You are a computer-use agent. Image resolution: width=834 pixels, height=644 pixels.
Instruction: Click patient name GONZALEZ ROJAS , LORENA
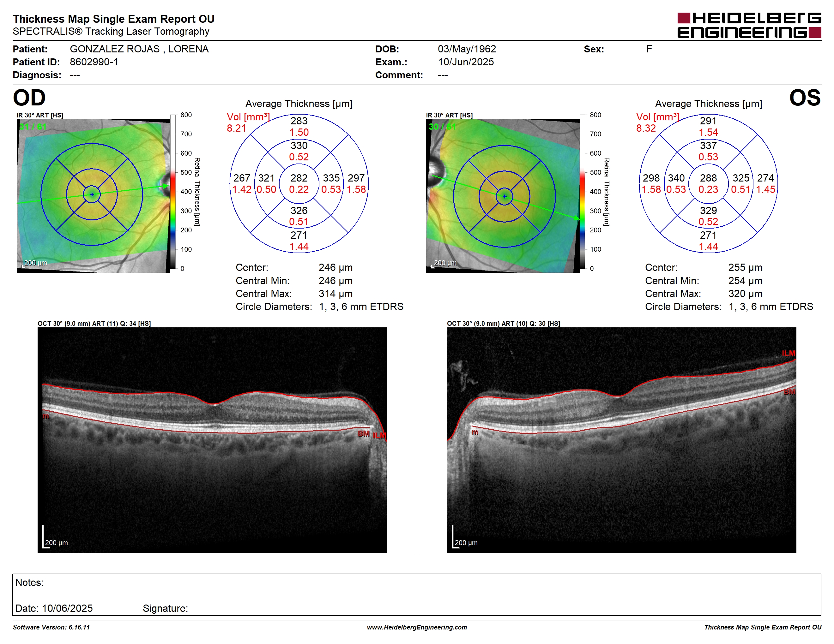pyautogui.click(x=139, y=49)
